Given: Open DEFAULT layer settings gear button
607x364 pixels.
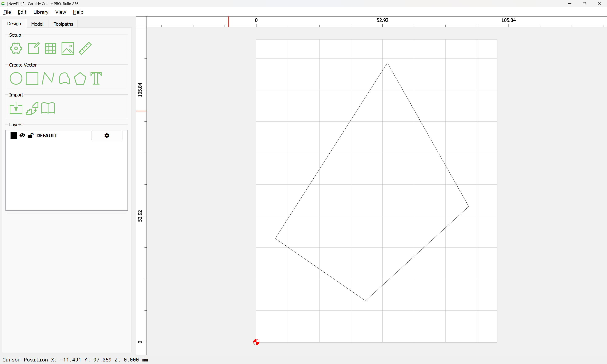Looking at the screenshot, I should click(107, 135).
